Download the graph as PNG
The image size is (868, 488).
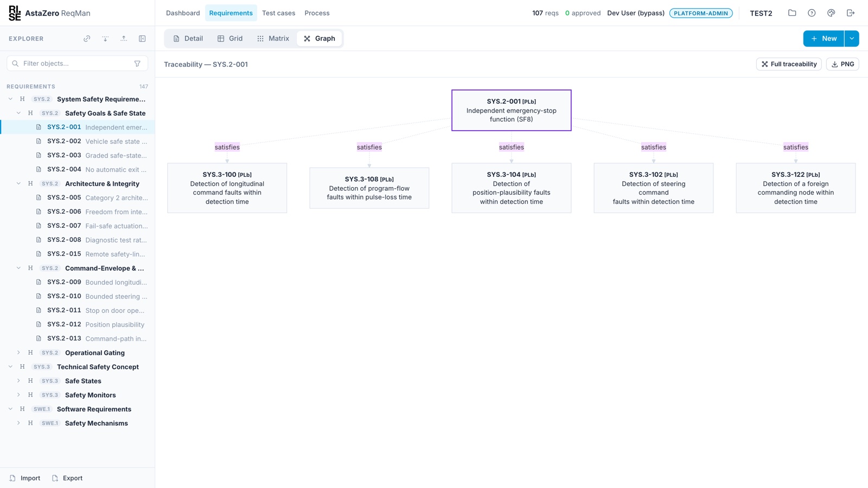pos(843,64)
